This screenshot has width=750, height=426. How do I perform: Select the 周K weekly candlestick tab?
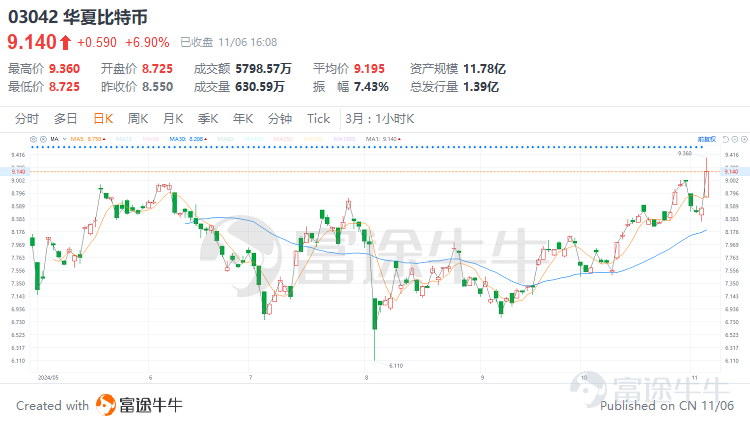(138, 119)
